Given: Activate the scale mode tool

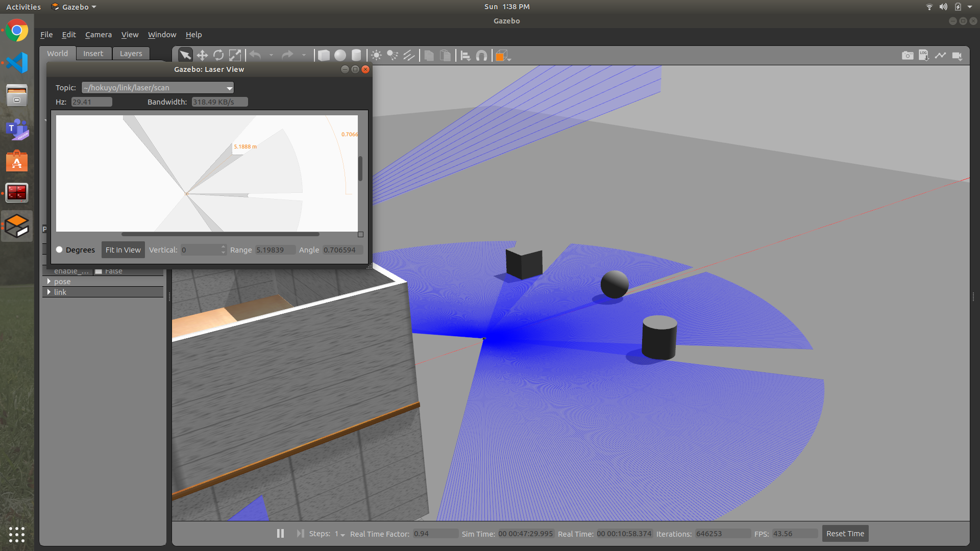Looking at the screenshot, I should (x=235, y=55).
